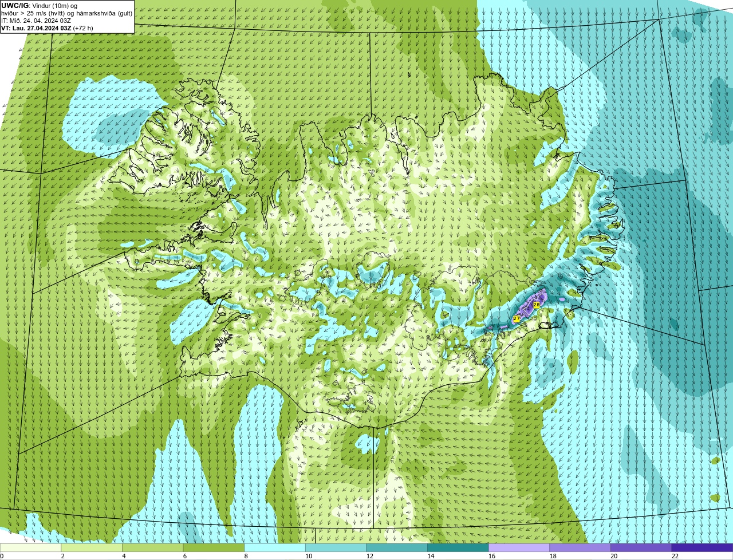Click legend scale label "22"
This screenshot has width=733, height=560.
click(x=675, y=556)
